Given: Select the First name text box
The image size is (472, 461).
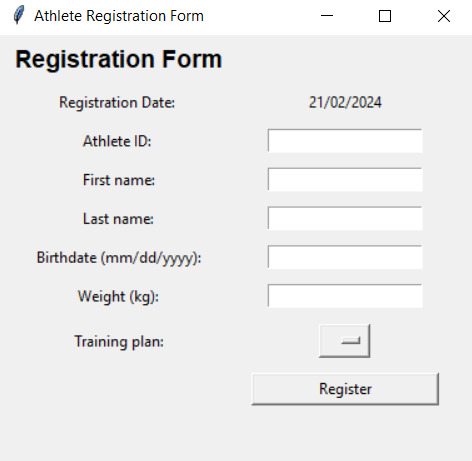Looking at the screenshot, I should (345, 180).
